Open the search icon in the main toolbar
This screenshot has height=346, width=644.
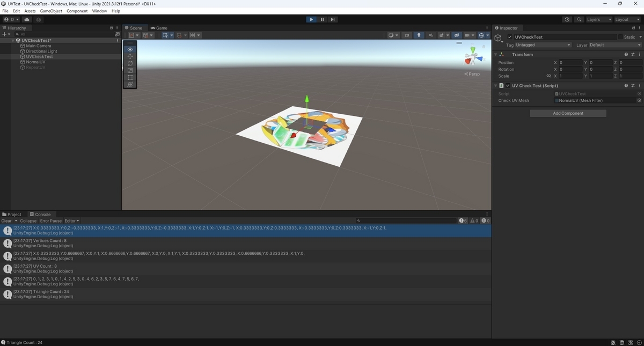(x=579, y=19)
